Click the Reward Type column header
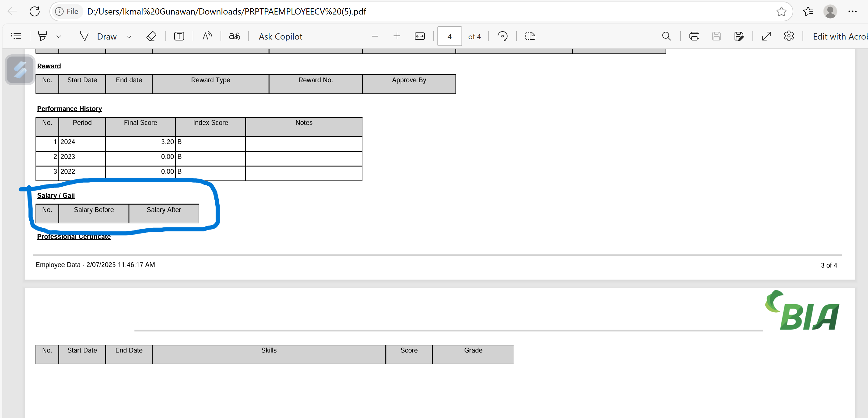 click(x=211, y=84)
